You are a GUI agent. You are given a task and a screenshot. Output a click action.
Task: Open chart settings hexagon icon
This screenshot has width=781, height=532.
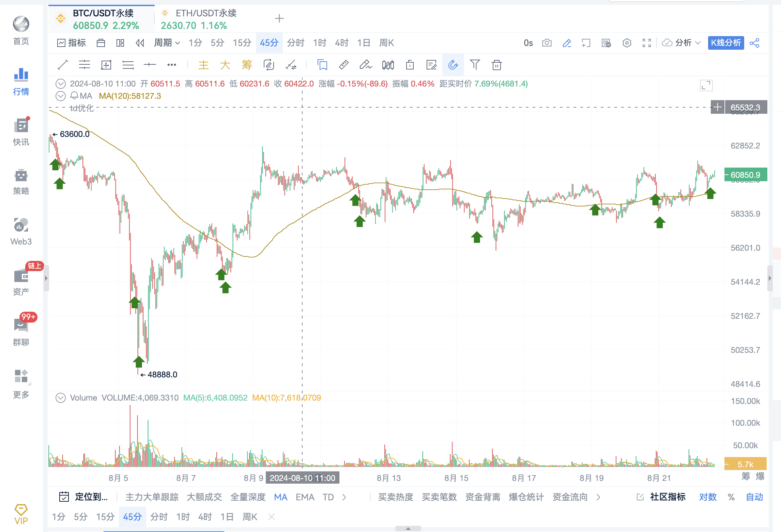coord(627,43)
